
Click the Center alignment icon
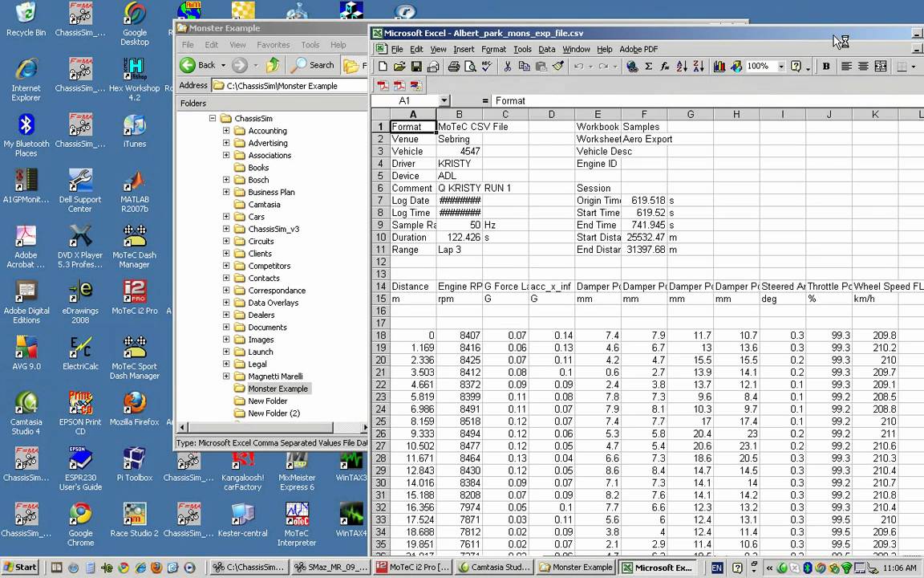point(863,67)
